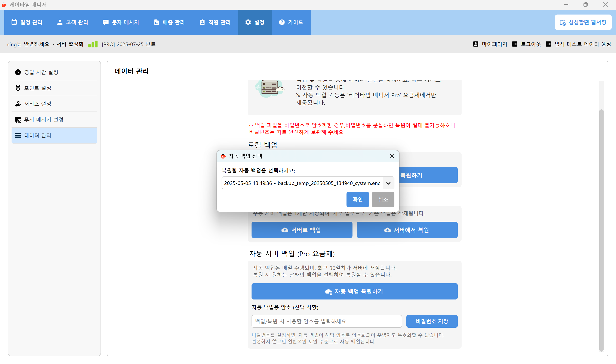The width and height of the screenshot is (616, 364).
Task: Click the clock icon of 영업 시간 설정
Action: pos(18,72)
